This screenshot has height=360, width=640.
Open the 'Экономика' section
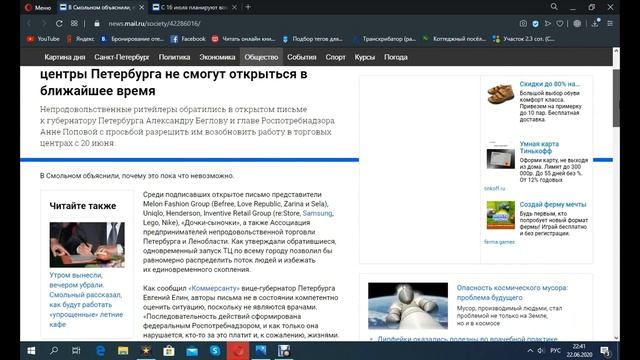pyautogui.click(x=217, y=57)
